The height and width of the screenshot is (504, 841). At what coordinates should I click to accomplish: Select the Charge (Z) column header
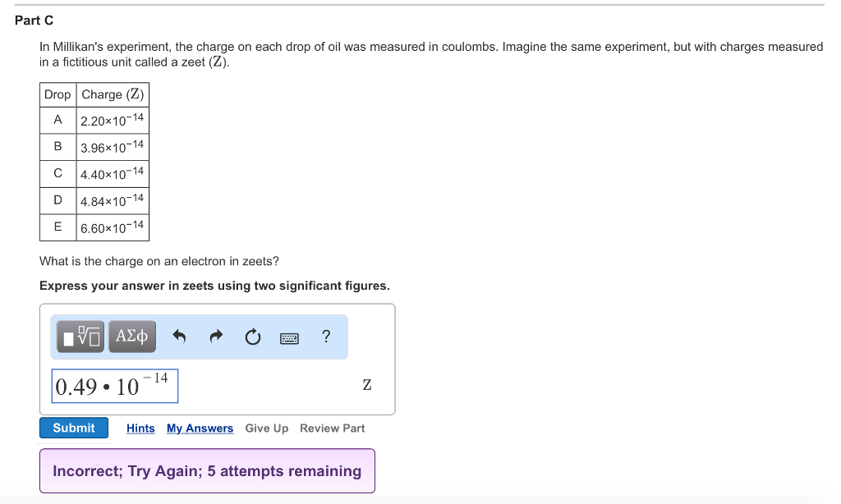[x=112, y=94]
